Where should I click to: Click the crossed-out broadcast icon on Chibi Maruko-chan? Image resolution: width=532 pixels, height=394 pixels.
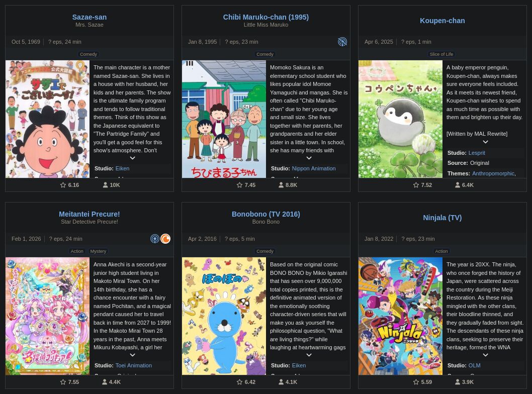point(342,42)
